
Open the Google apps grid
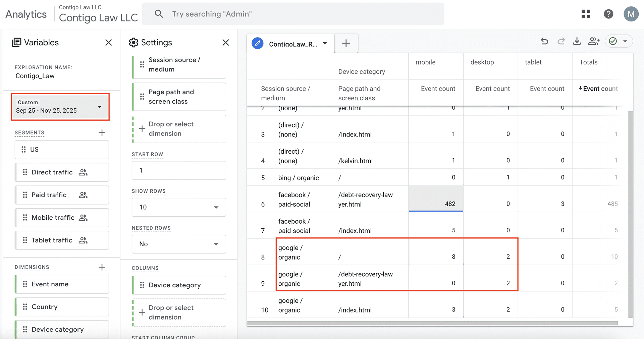tap(586, 14)
